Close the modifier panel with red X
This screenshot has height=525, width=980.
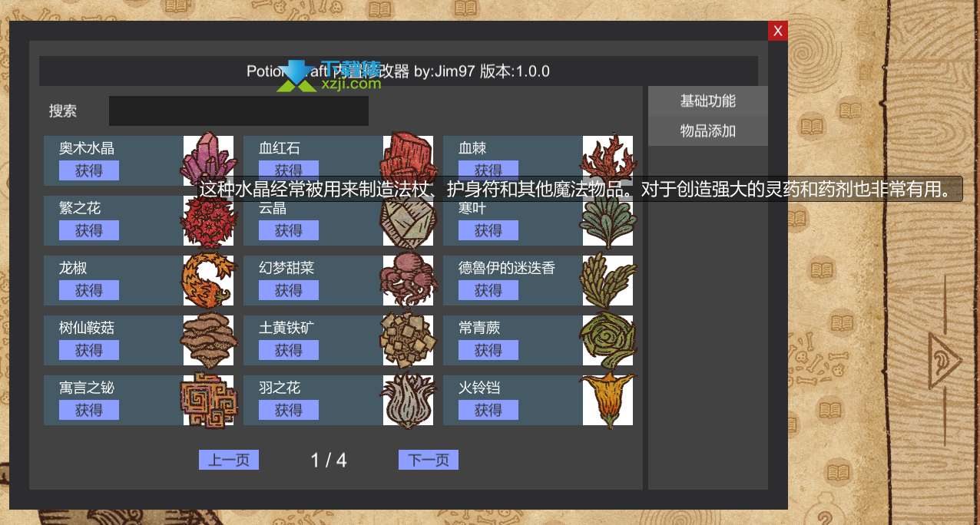(x=778, y=31)
